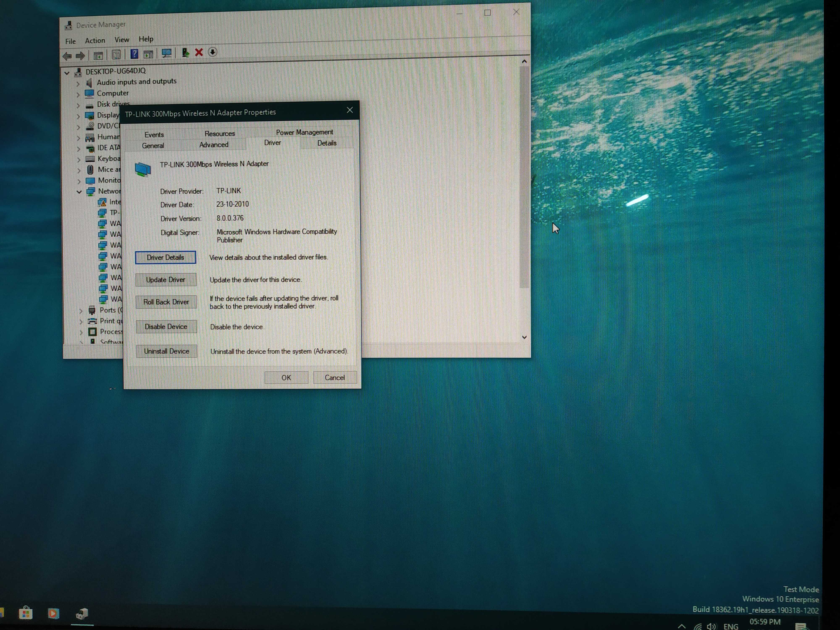Click the Device Manager vertical scrollbar thumb
This screenshot has height=630, width=840.
click(524, 177)
